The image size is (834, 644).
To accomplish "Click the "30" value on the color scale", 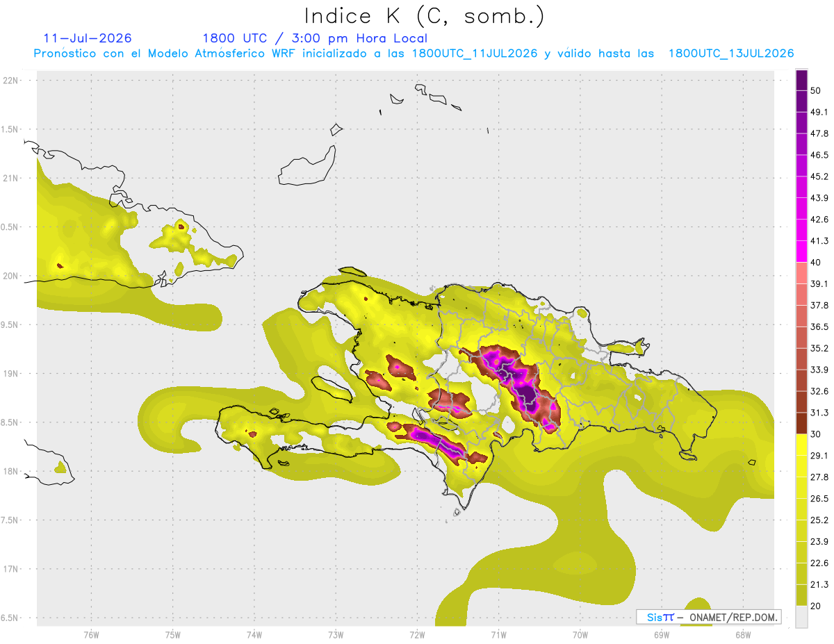I will pos(816,434).
